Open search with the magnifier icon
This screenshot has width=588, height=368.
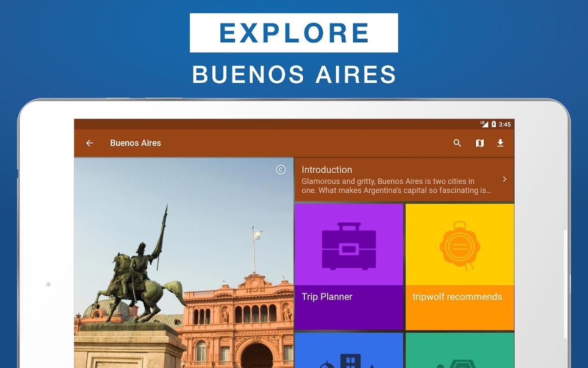457,143
